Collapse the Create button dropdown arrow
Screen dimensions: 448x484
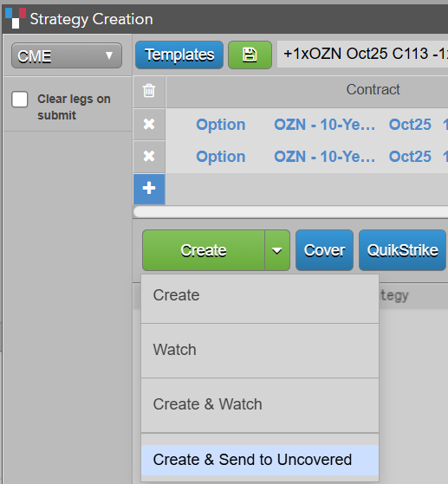coord(277,250)
